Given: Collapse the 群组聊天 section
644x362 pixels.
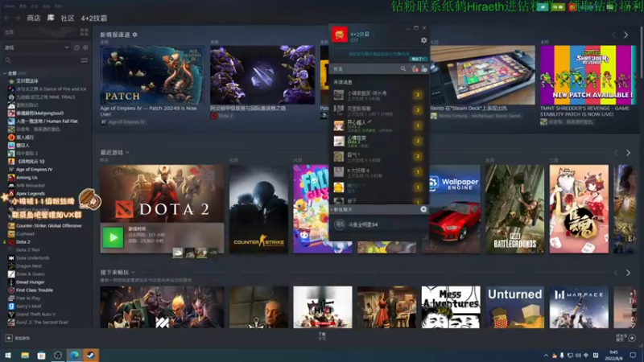Looking at the screenshot, I should point(332,209).
